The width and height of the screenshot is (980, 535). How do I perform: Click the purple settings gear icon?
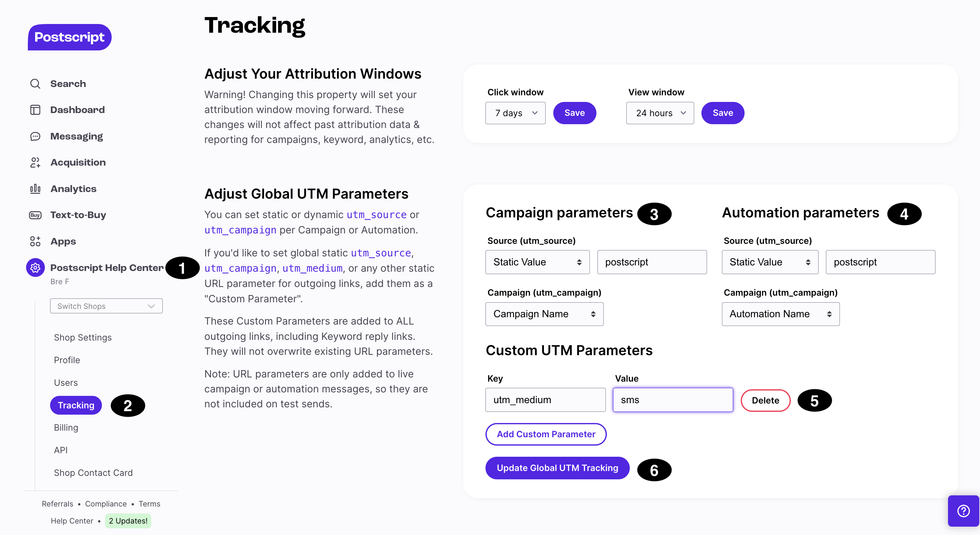(35, 267)
